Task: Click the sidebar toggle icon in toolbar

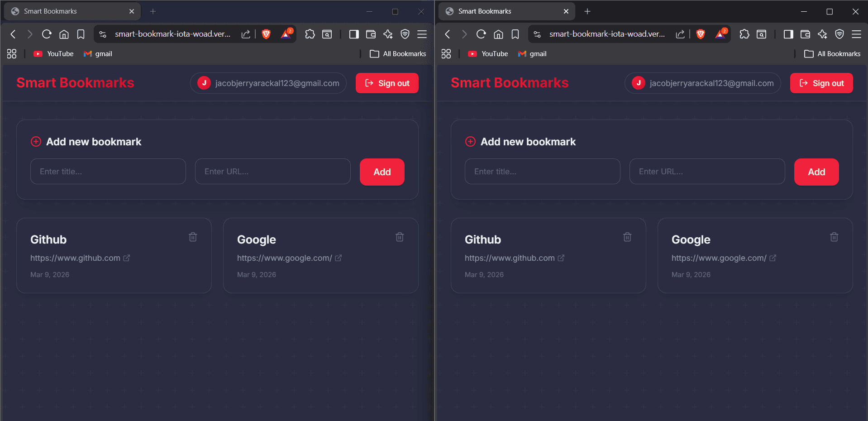Action: [x=353, y=34]
